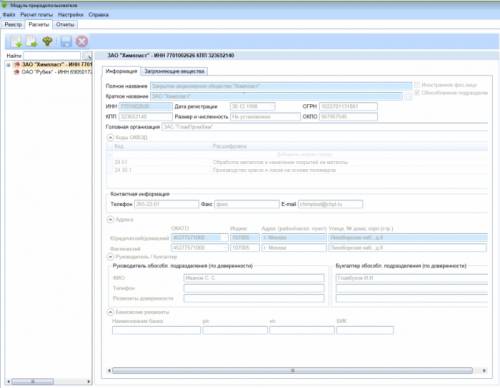Open the Настройки menu

coord(71,15)
